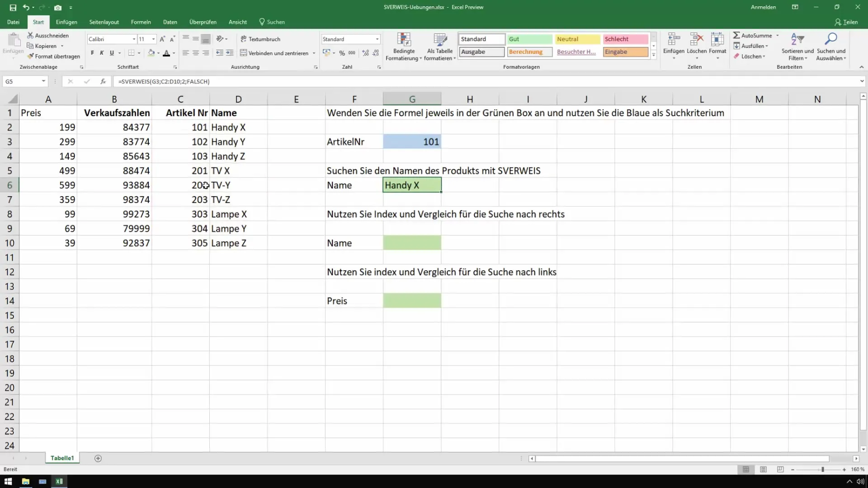Screen dimensions: 868x488
Task: Open the Name Box G5 dropdown arrow
Action: tap(43, 81)
